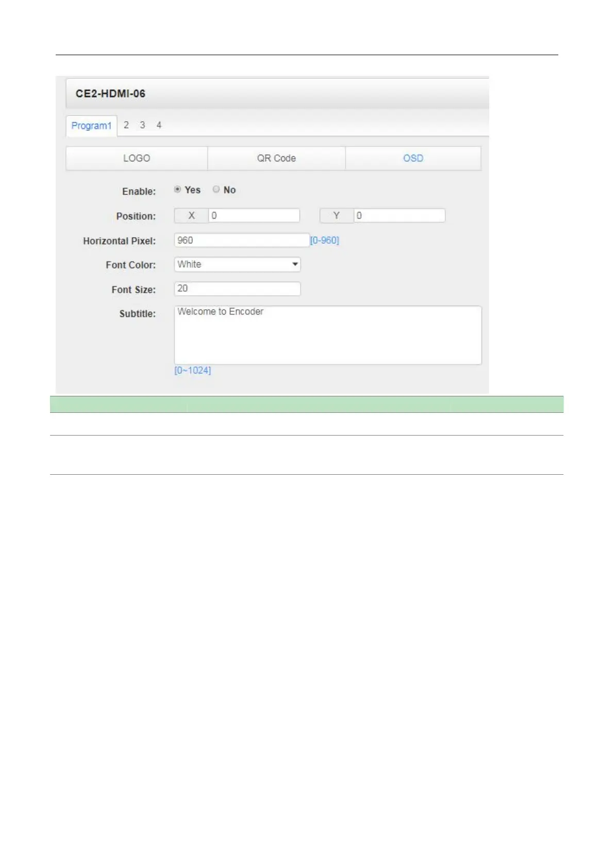Click inside the Subtitle text area
The image size is (614, 868).
[x=328, y=335]
